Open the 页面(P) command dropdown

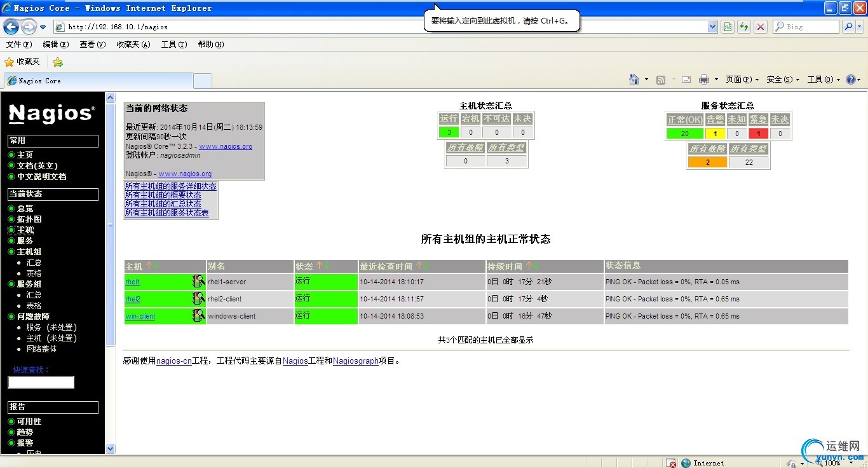coord(742,79)
